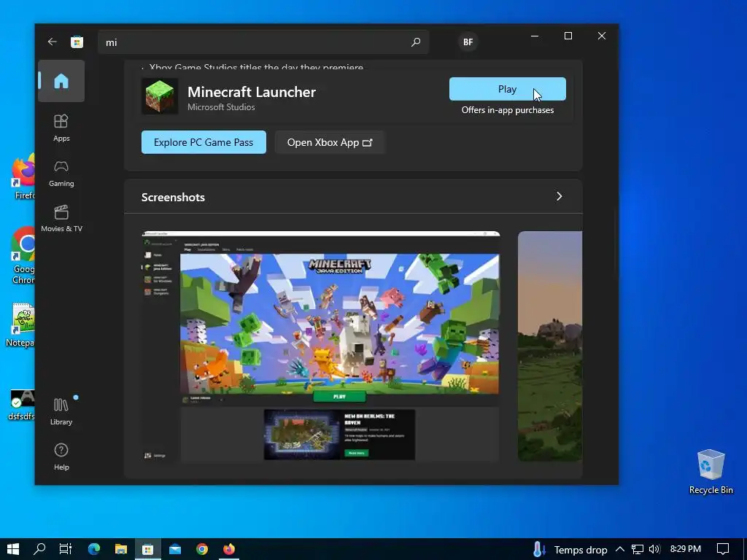Click the 'Screenshots' heading

[173, 197]
